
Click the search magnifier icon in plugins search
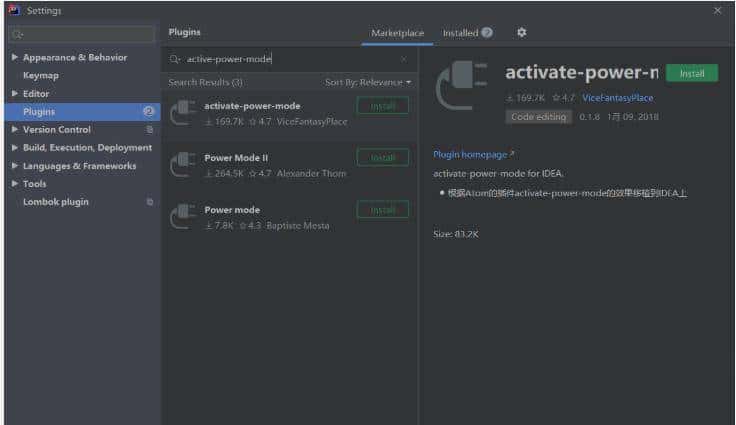coord(176,59)
